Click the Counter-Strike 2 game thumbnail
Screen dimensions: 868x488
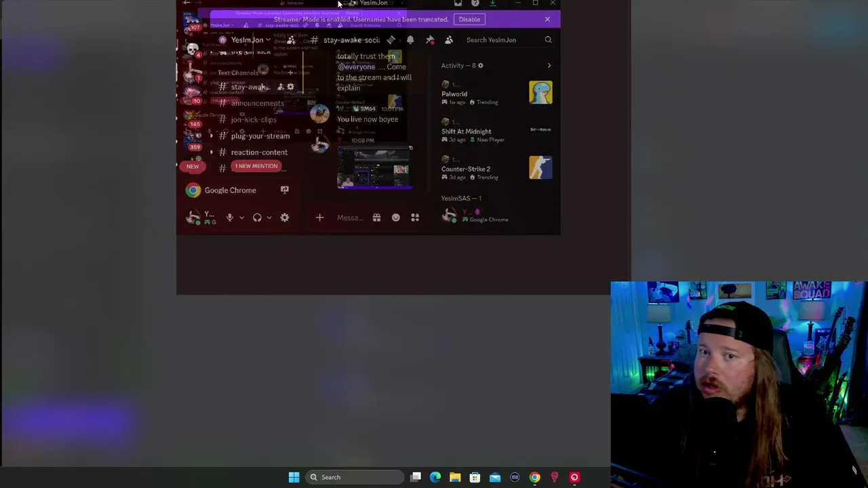540,167
